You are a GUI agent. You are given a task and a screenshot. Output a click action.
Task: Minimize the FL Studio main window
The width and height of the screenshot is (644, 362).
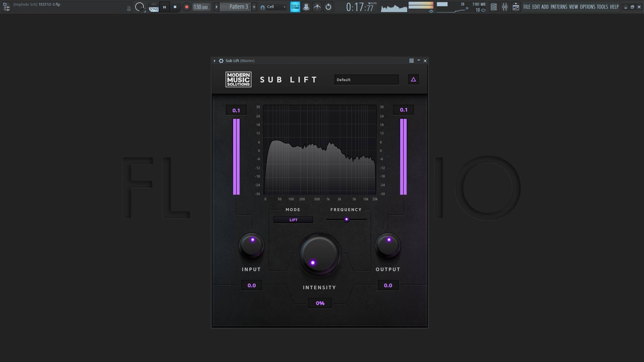[x=626, y=7]
